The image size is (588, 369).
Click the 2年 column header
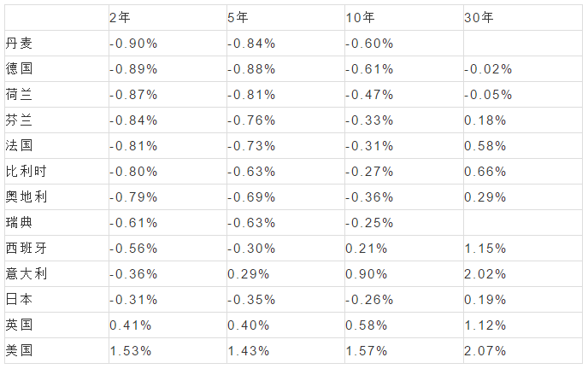tap(120, 18)
